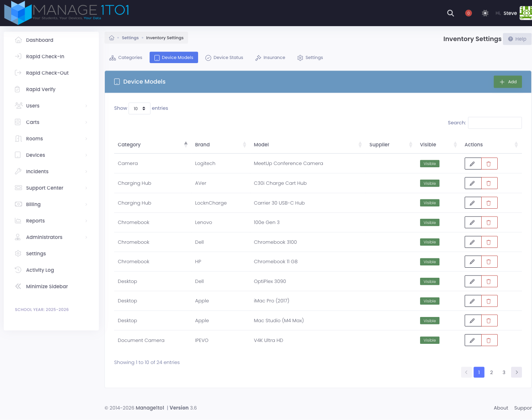Switch to the Device Status tab

[224, 57]
